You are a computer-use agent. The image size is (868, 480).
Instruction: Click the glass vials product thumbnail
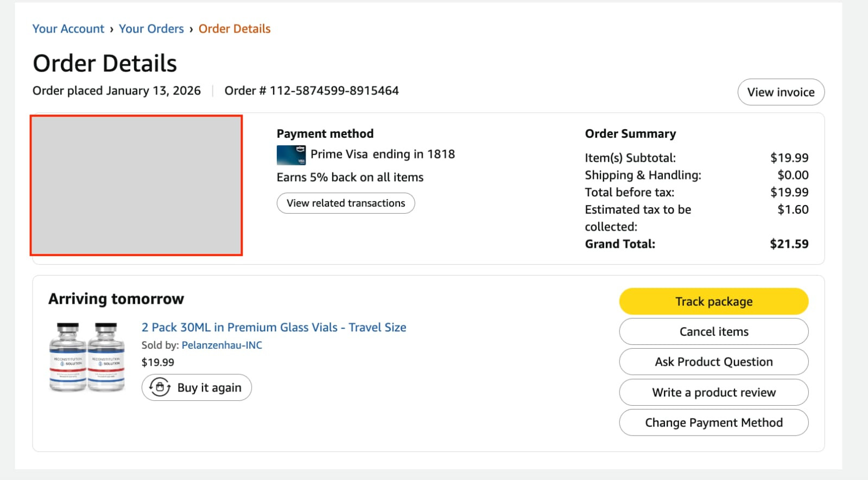[x=87, y=357]
